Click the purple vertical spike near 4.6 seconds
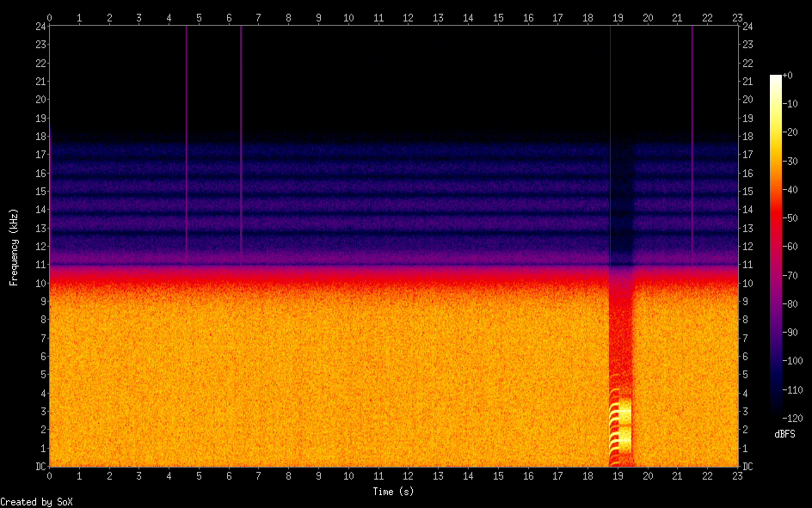812x508 pixels. pyautogui.click(x=187, y=138)
